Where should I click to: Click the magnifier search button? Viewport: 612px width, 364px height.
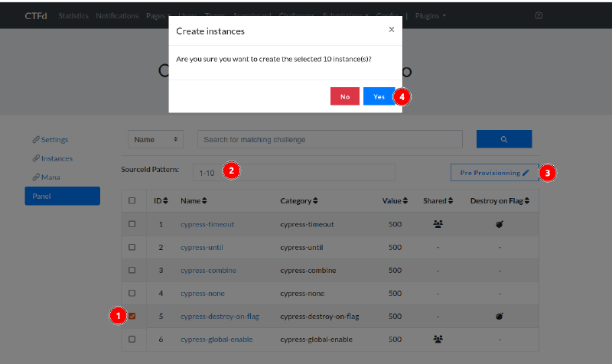504,139
